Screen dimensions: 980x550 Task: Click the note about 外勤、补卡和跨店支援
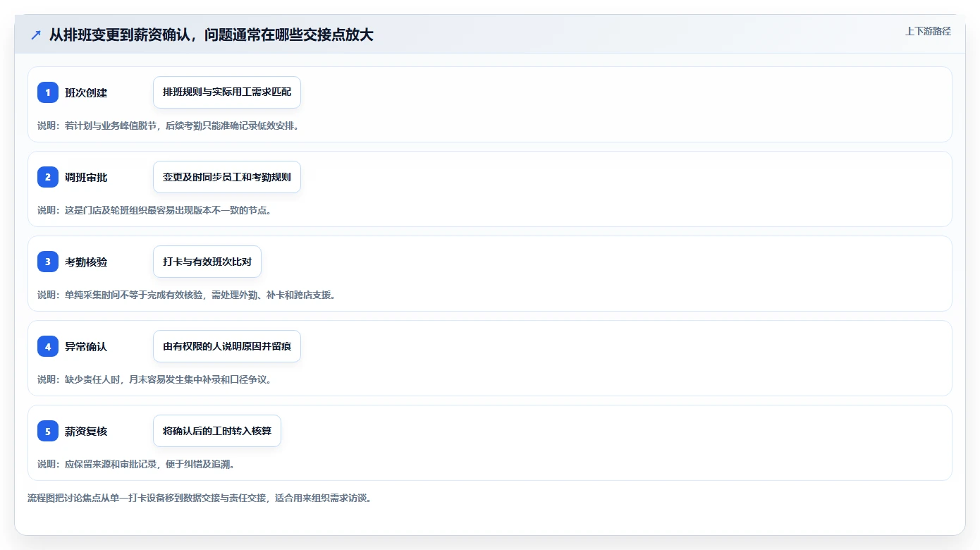pos(187,295)
